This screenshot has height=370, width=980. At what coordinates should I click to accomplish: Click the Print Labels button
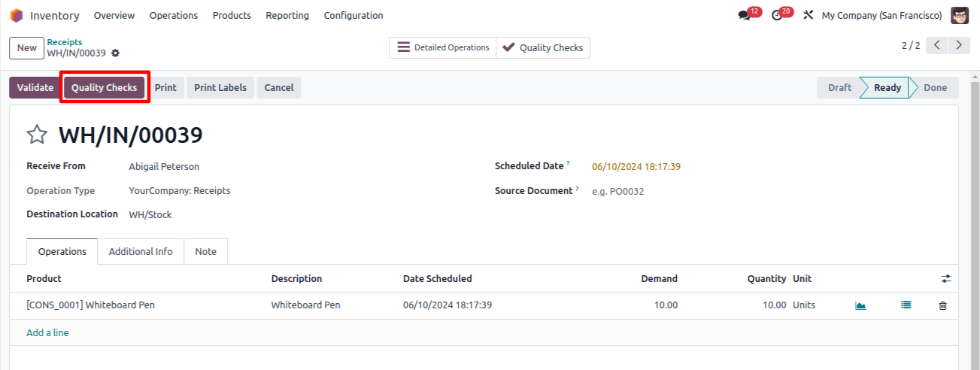(x=220, y=87)
